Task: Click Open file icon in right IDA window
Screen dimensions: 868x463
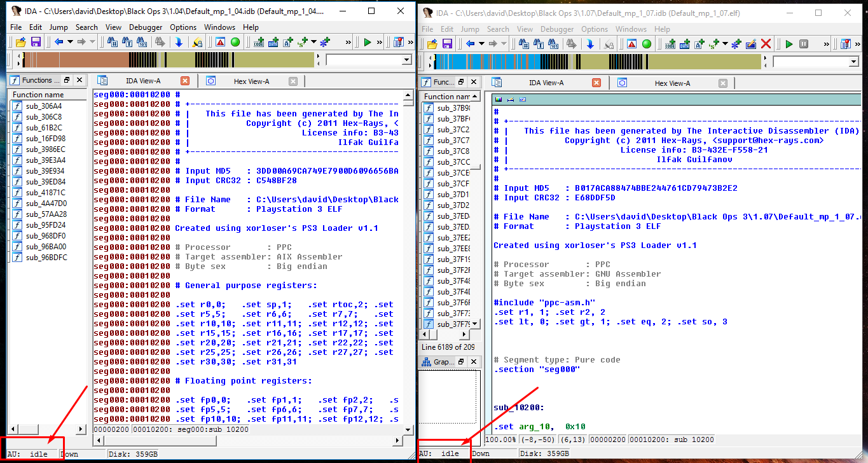Action: [x=432, y=44]
